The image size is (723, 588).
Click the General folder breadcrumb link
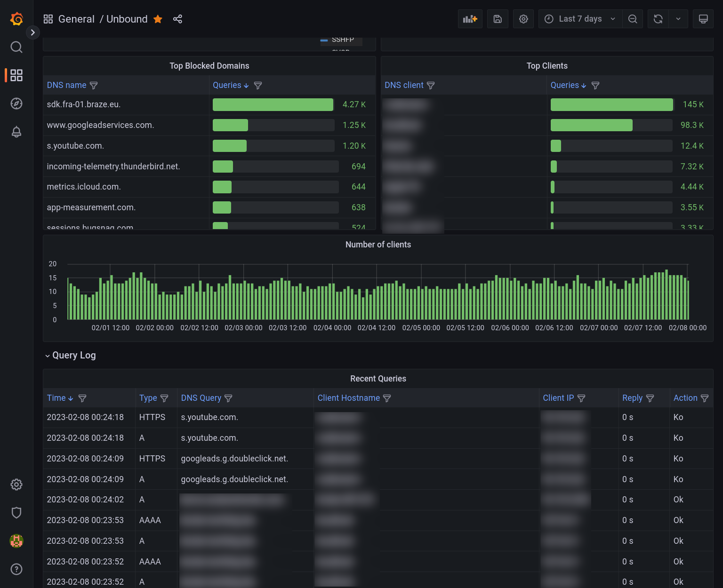(76, 19)
